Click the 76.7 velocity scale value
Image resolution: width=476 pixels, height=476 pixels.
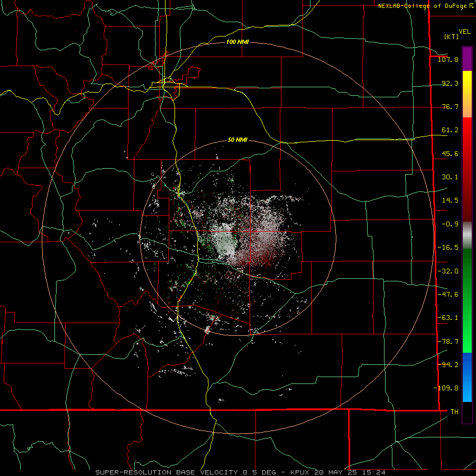pyautogui.click(x=450, y=106)
